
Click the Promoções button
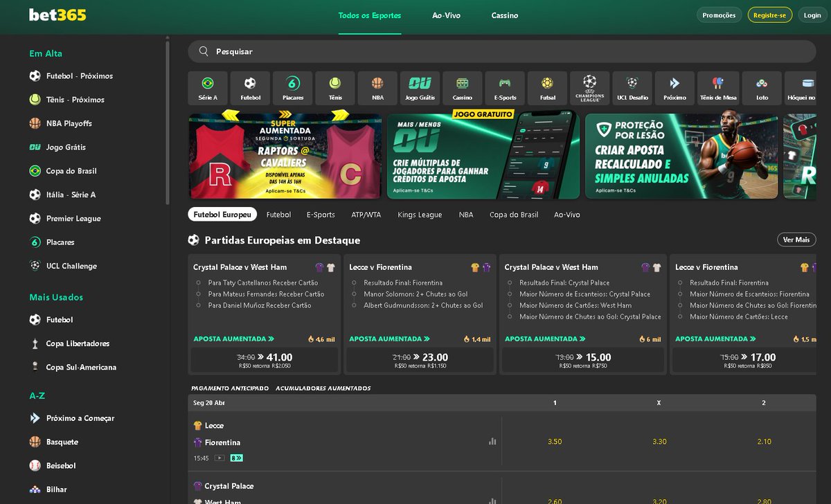pos(719,15)
